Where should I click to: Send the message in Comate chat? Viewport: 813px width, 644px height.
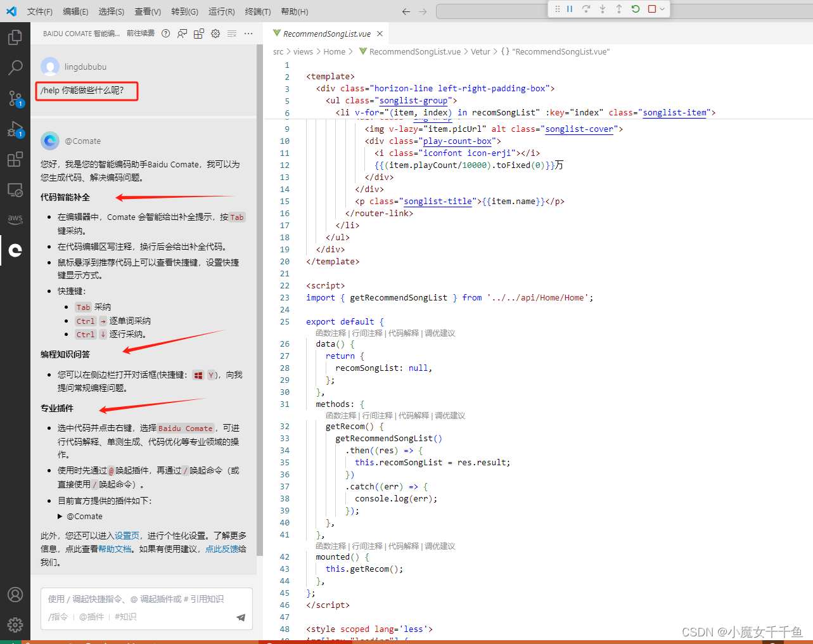click(x=241, y=617)
